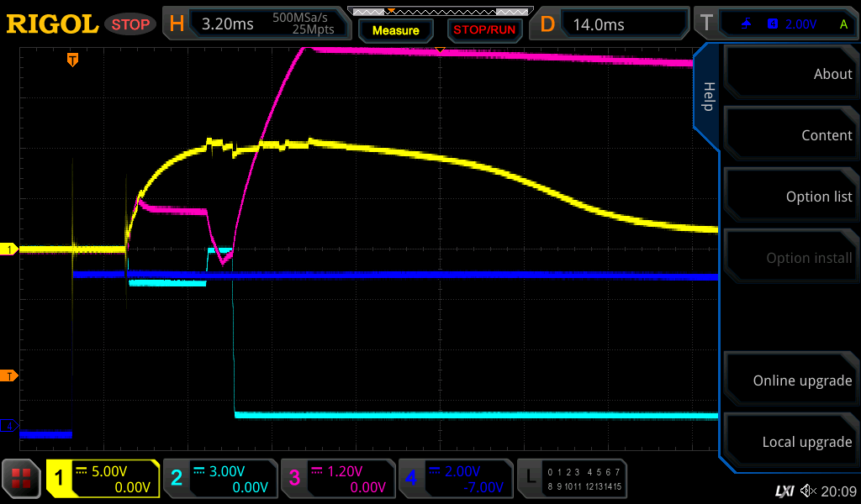
Task: Select the About menu item
Action: tap(790, 74)
